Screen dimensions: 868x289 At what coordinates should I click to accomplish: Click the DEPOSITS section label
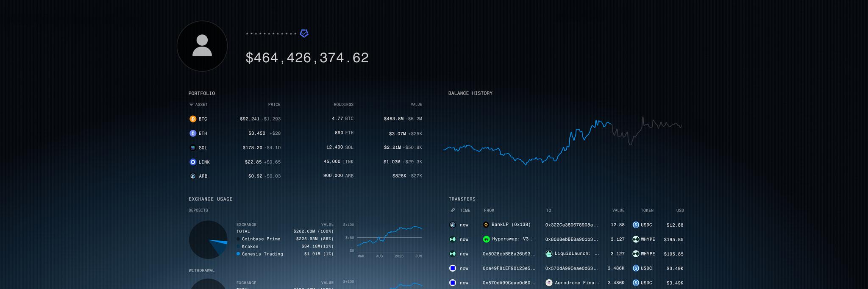coord(198,211)
